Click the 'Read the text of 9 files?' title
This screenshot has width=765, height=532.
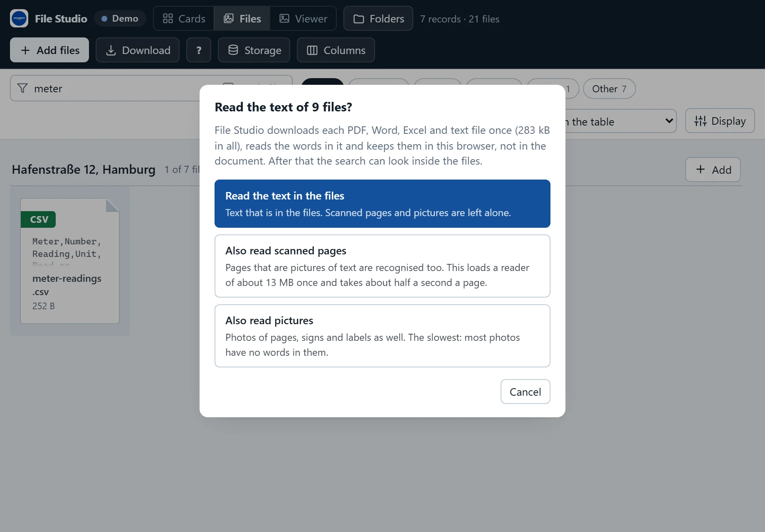pos(283,107)
